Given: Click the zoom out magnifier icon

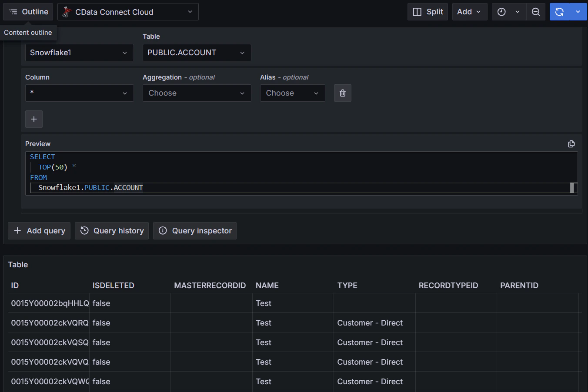Looking at the screenshot, I should click(536, 12).
